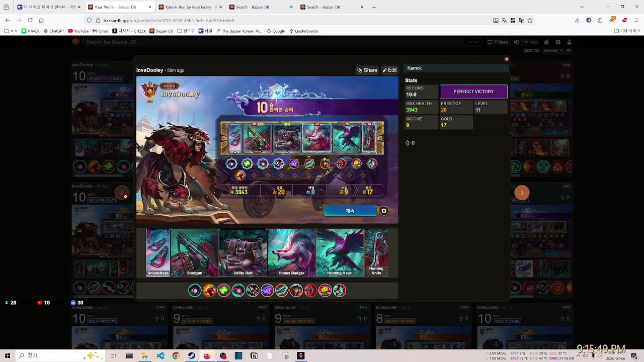Image resolution: width=644 pixels, height=362 pixels.
Task: Switch to the second Search - Bazaar DB tab
Action: point(333,7)
